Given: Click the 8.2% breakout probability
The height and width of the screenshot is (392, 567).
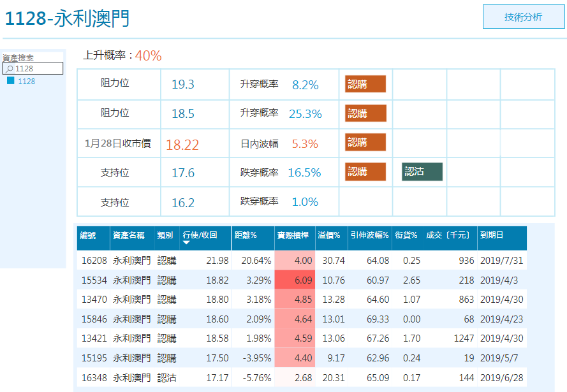Looking at the screenshot, I should (x=306, y=85).
